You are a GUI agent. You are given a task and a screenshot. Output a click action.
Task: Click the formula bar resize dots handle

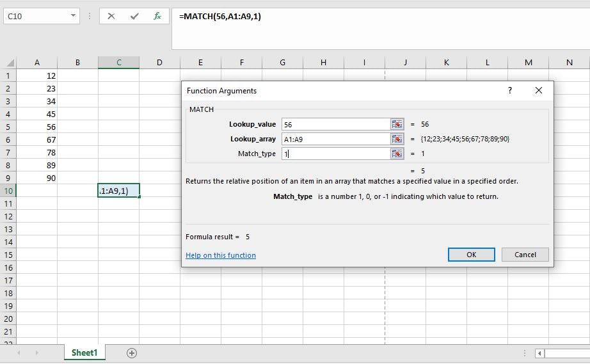[x=90, y=16]
